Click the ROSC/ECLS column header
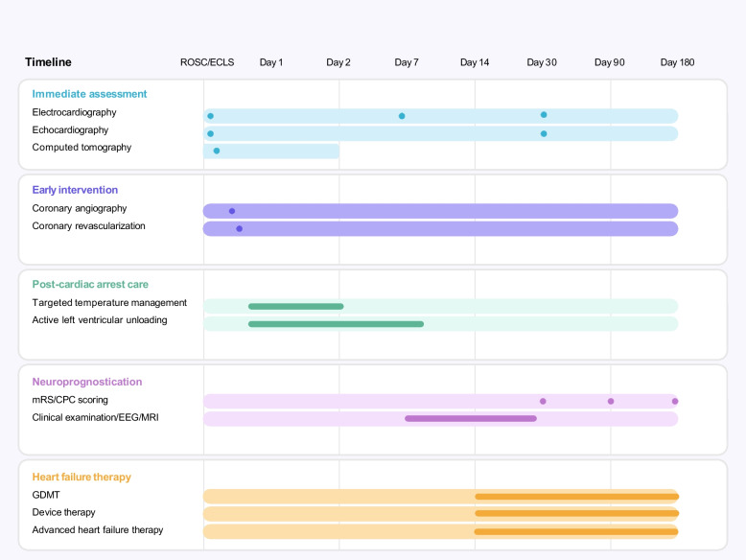 pyautogui.click(x=207, y=62)
